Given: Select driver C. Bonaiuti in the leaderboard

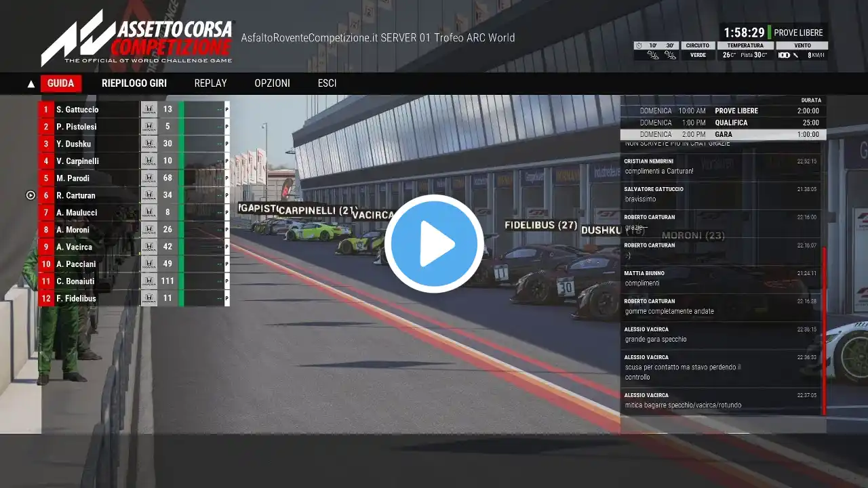Looking at the screenshot, I should [x=75, y=281].
